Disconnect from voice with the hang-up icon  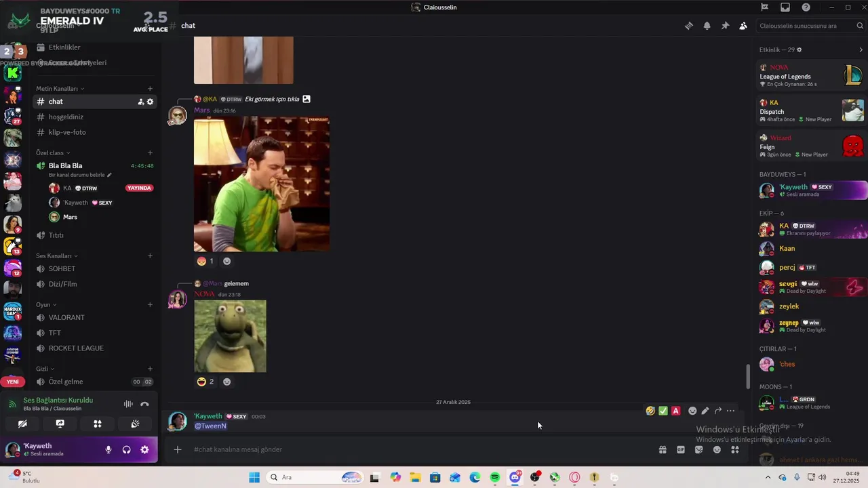tap(144, 404)
